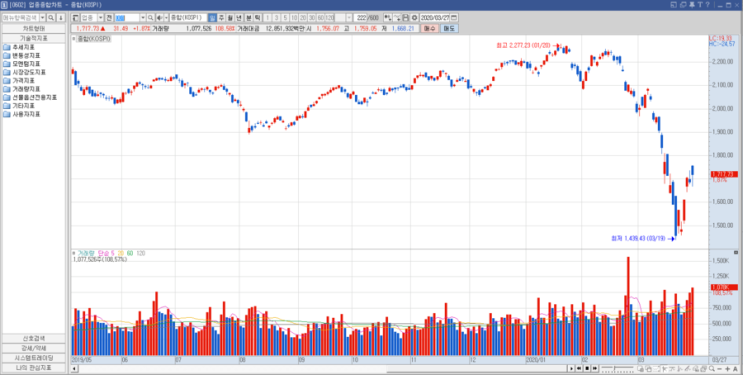743x375 pixels.
Task: Click the A auto-scale icon at bottom
Action: pos(735,369)
